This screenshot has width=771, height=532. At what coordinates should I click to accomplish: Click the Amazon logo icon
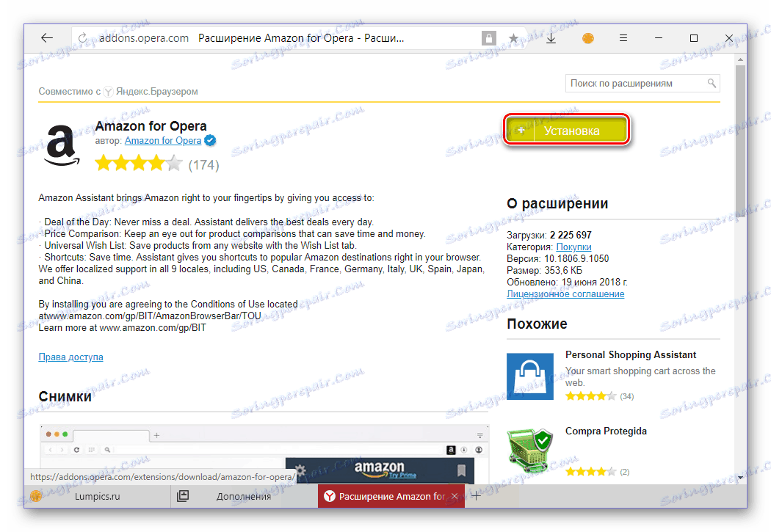tap(62, 145)
